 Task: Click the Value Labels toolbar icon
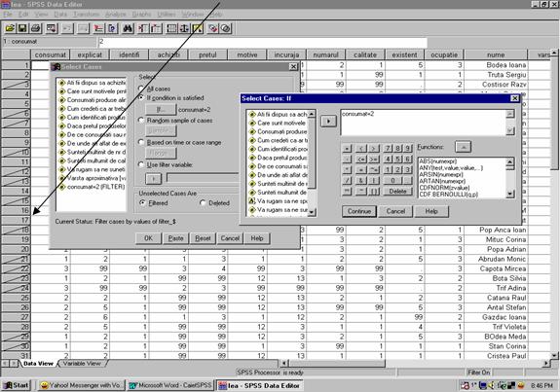pos(213,28)
